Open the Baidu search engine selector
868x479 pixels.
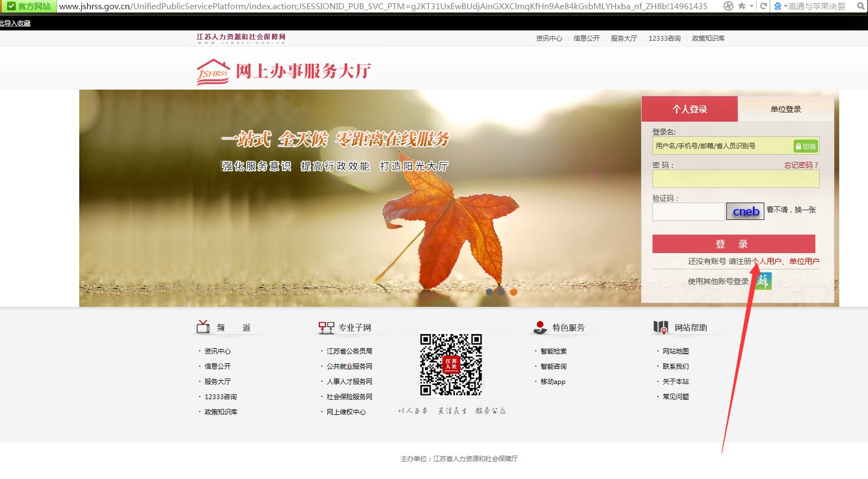780,6
